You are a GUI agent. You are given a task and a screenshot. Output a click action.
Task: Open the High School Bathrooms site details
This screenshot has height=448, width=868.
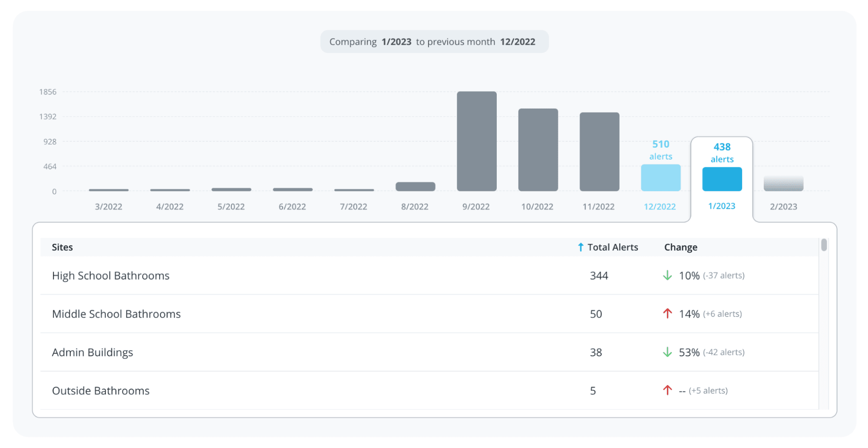pos(110,275)
